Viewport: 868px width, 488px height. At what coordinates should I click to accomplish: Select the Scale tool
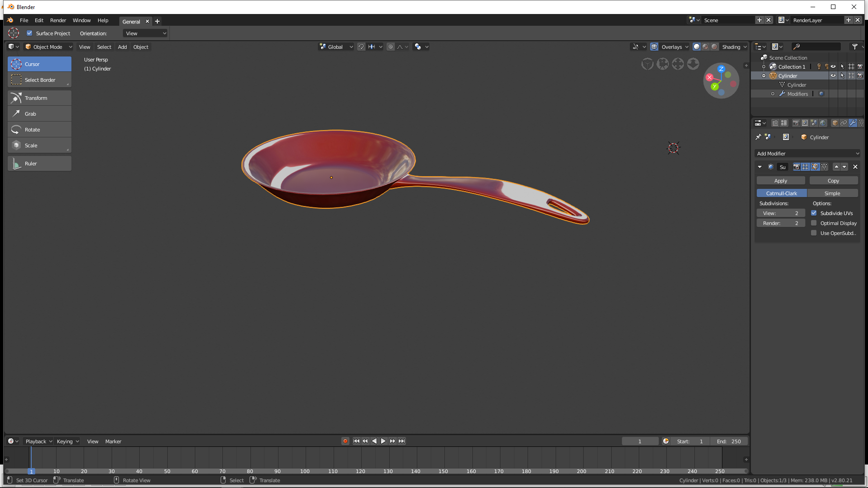39,145
